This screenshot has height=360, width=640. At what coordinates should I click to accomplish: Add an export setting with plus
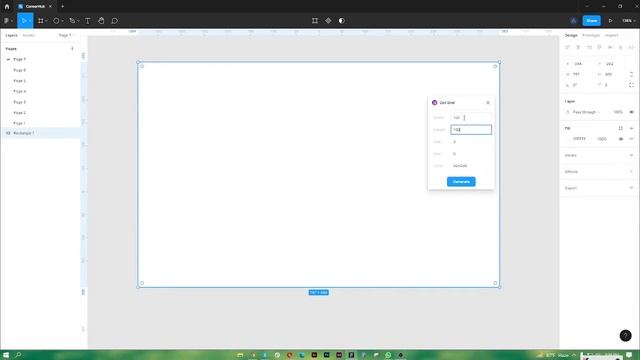tap(631, 188)
